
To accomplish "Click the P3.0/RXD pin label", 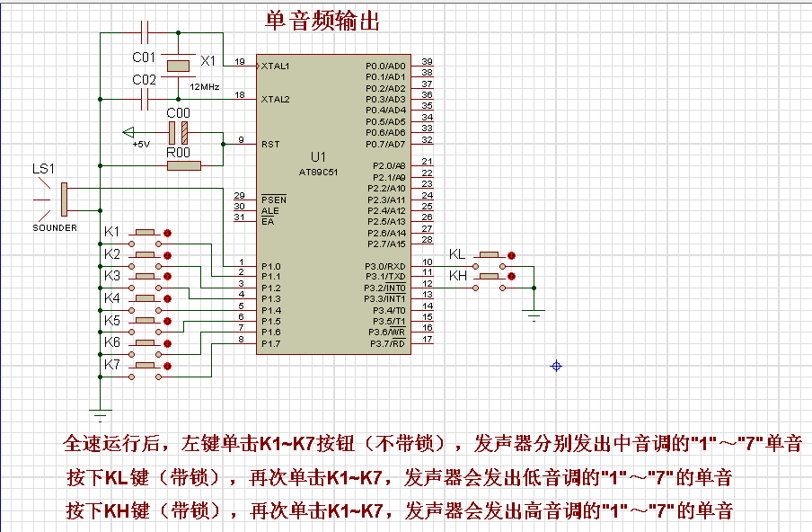I will [384, 266].
